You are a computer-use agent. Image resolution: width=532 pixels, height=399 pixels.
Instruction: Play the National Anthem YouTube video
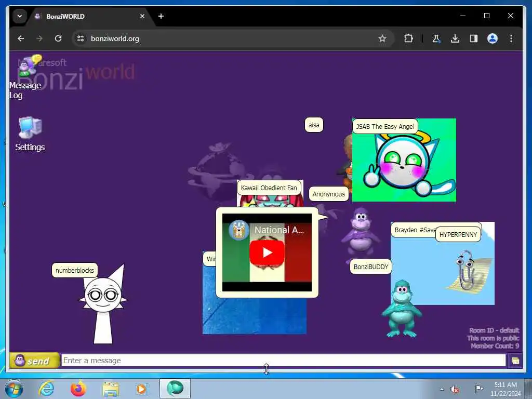[267, 253]
